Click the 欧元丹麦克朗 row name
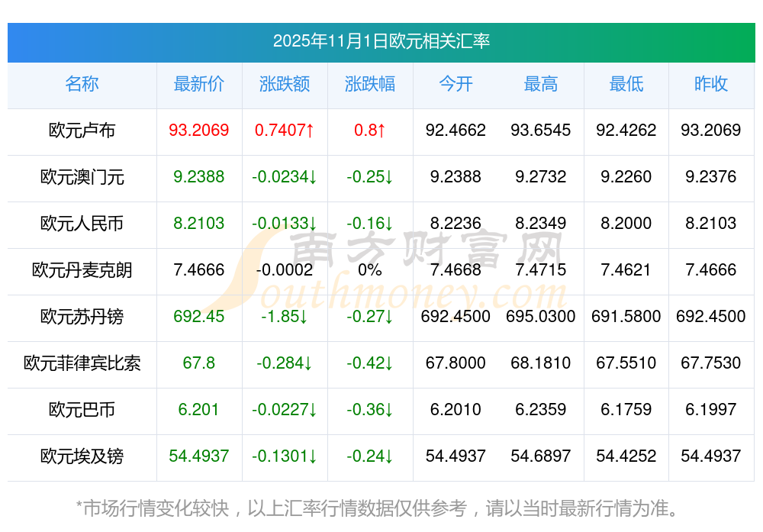Screen dimensions: 763x532 click(x=82, y=270)
